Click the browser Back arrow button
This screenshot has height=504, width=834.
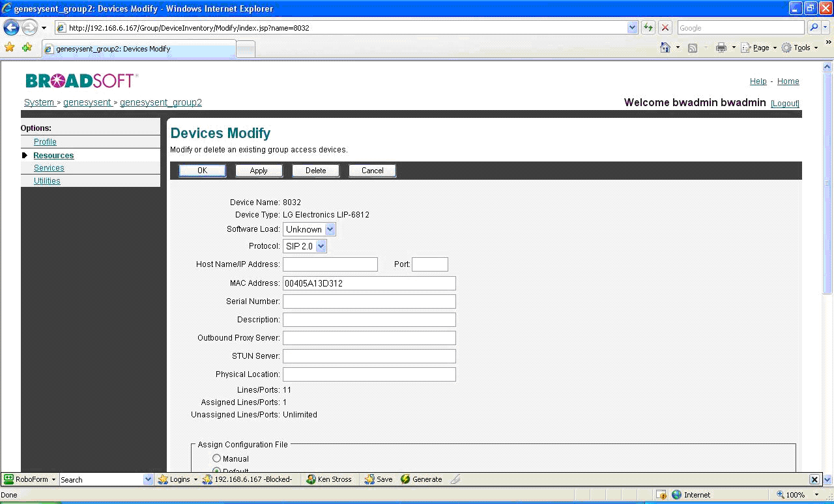pyautogui.click(x=11, y=28)
